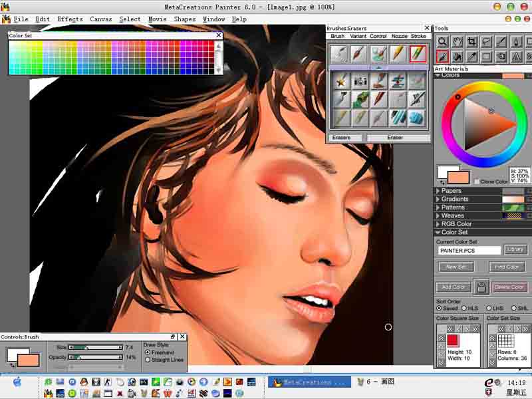Click the Delete Color button
The image size is (532, 399).
[509, 287]
